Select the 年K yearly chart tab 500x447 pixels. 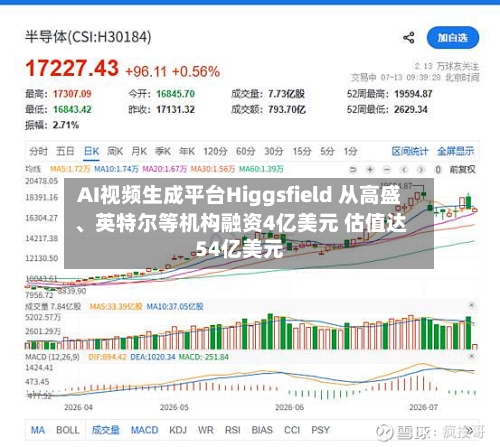(187, 151)
